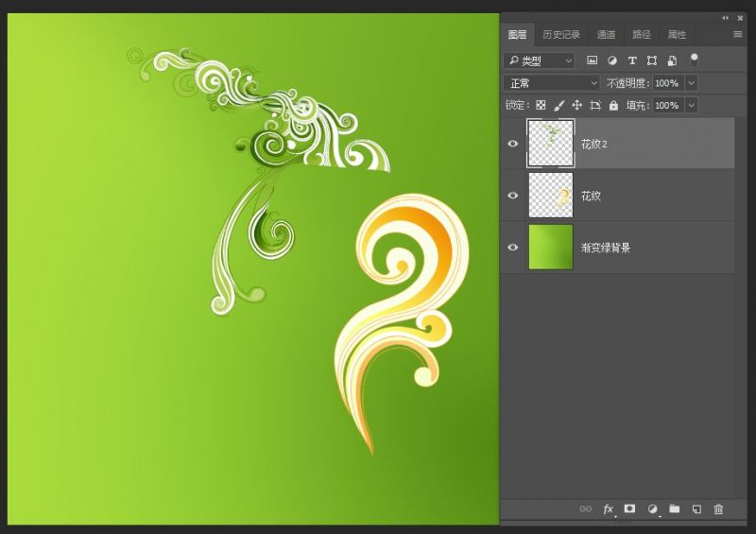The image size is (756, 534).
Task: Hide the 渐变绿背景 layer
Action: click(x=513, y=248)
